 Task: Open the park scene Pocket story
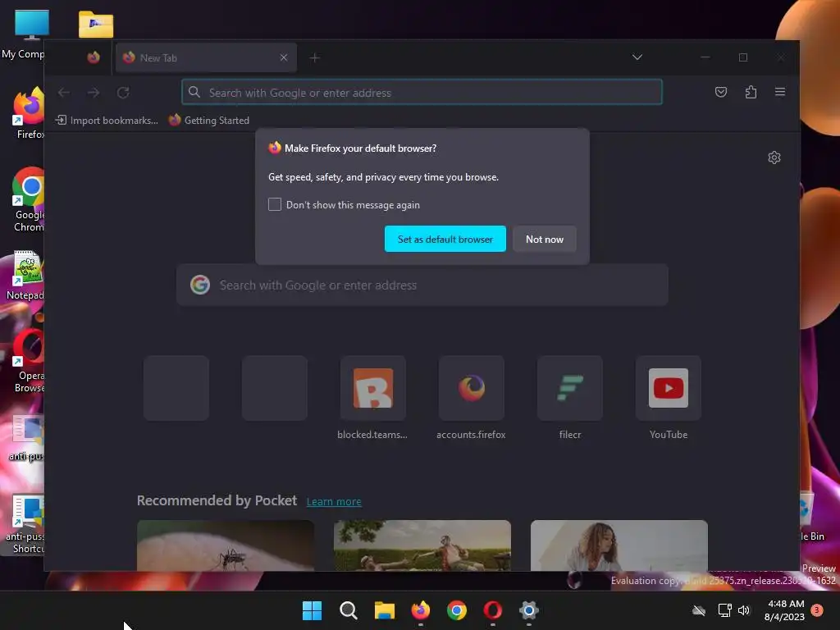point(422,546)
